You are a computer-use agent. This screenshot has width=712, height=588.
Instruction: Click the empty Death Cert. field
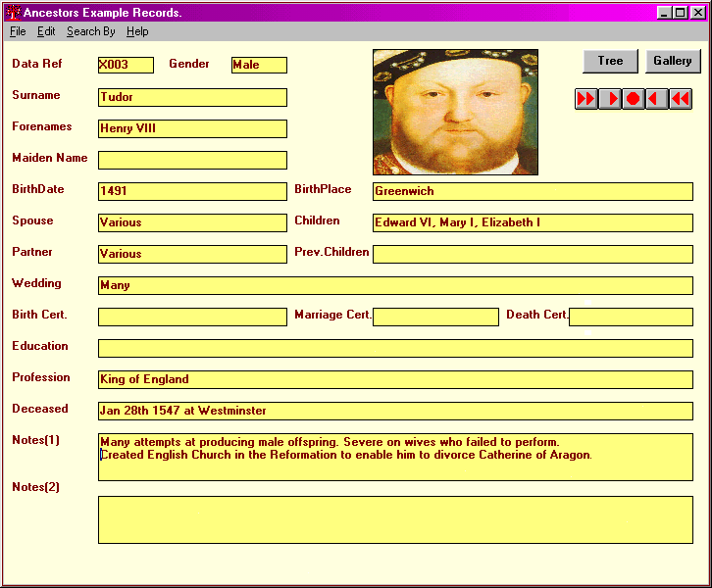(x=631, y=317)
